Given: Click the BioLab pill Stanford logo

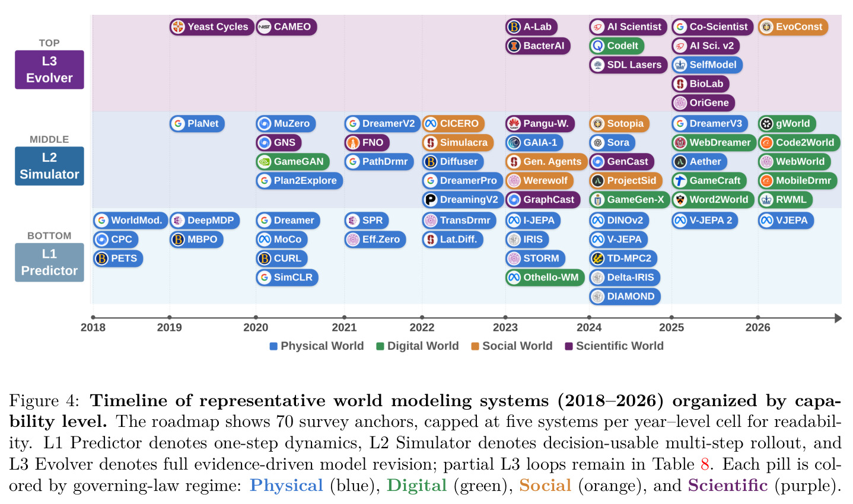Looking at the screenshot, I should point(680,84).
